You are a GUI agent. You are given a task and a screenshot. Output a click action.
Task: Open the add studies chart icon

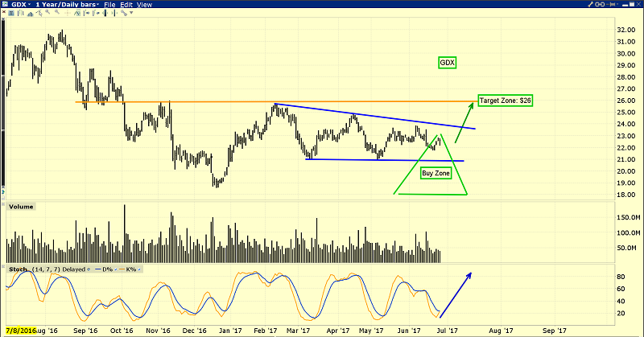click(x=77, y=13)
